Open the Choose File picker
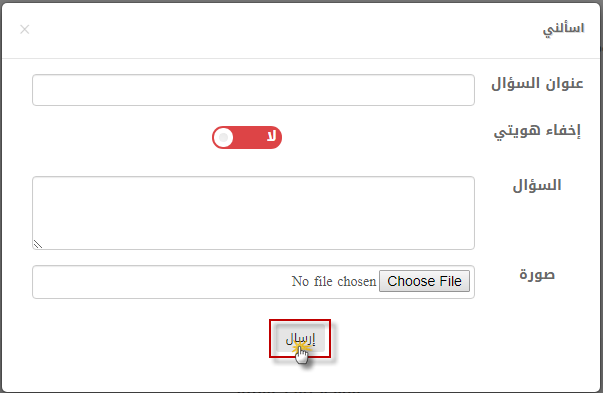 click(424, 281)
